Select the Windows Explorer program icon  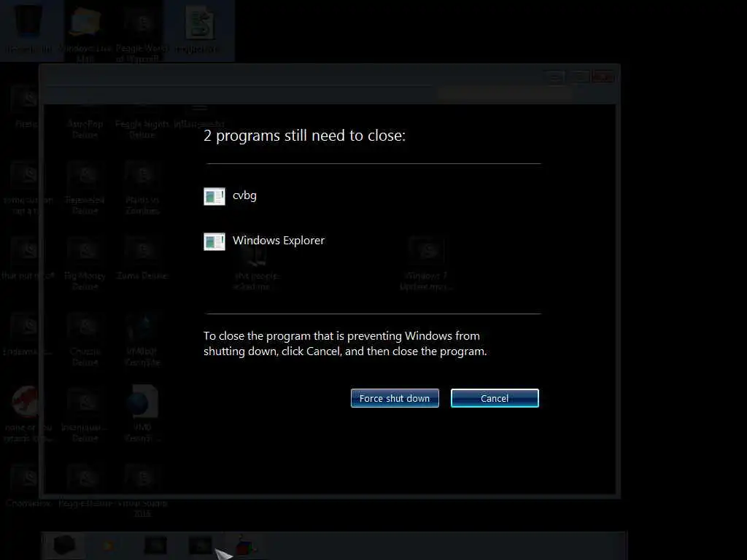pyautogui.click(x=214, y=241)
